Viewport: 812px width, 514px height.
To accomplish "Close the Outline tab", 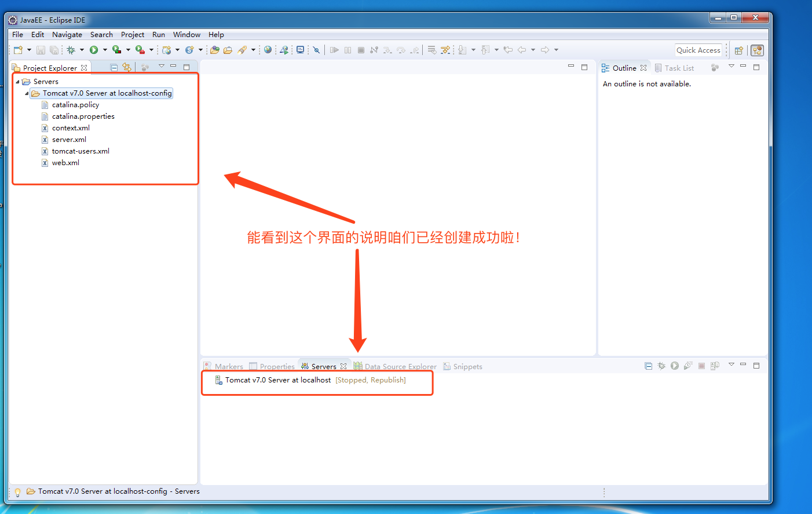I will tap(643, 68).
